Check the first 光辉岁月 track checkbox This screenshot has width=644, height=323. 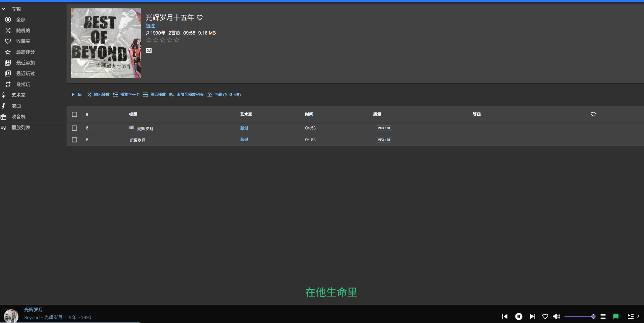point(74,128)
